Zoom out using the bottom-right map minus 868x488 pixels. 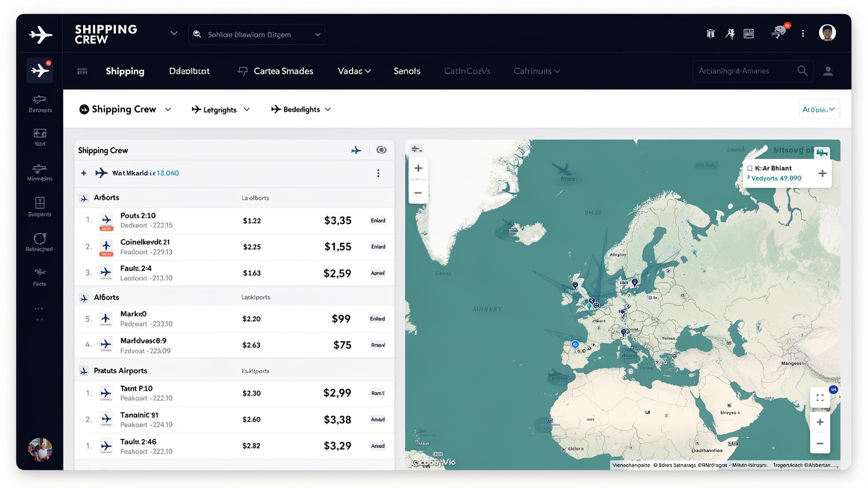[x=820, y=444]
